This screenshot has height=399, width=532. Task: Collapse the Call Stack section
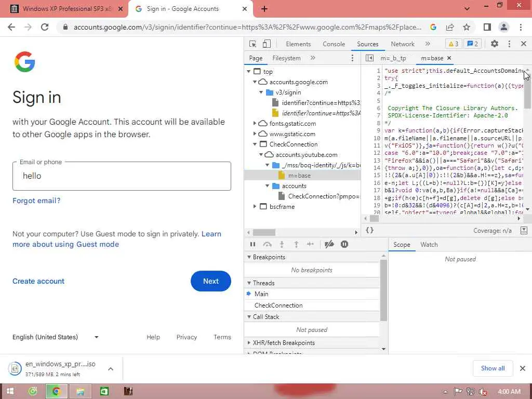pyautogui.click(x=249, y=317)
